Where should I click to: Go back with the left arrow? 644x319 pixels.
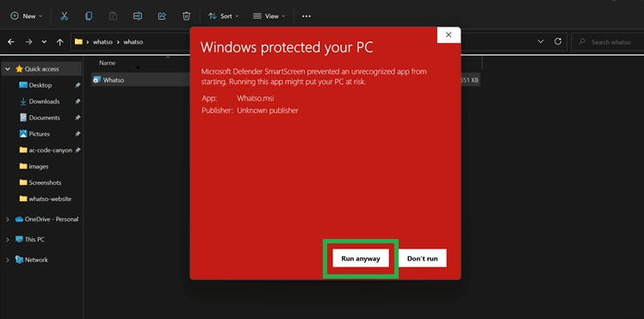tap(11, 42)
